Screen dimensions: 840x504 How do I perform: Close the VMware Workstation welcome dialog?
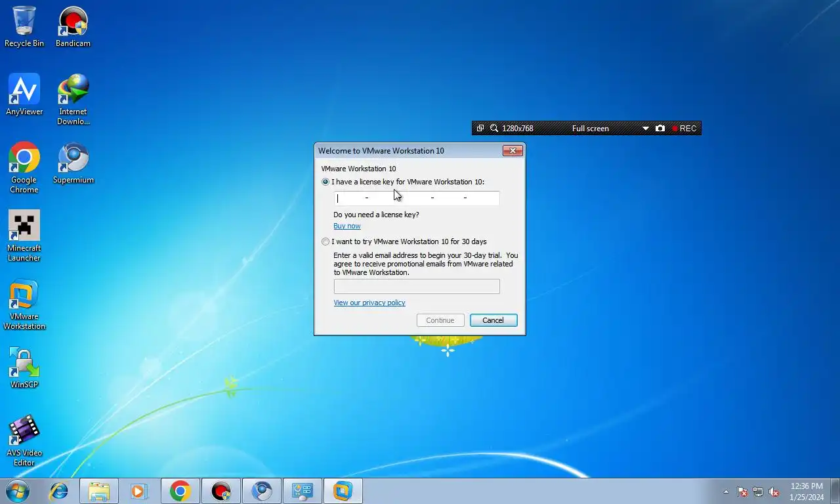pos(513,151)
